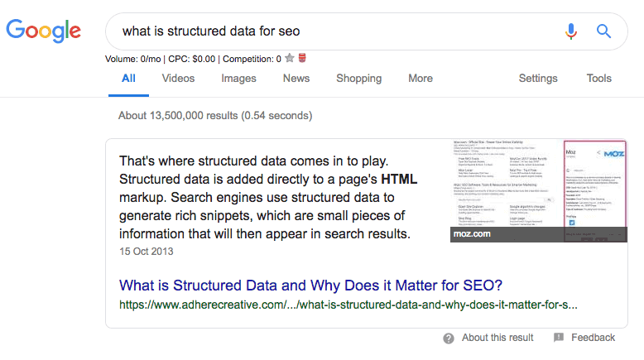Open the Tools options
644x360 pixels.
(599, 79)
